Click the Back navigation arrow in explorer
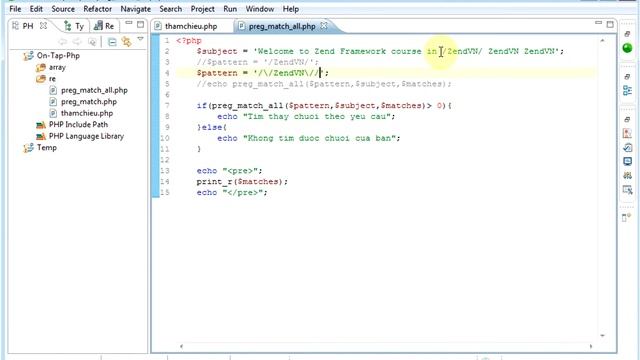Screen dimensions: 640x360 tap(62, 42)
